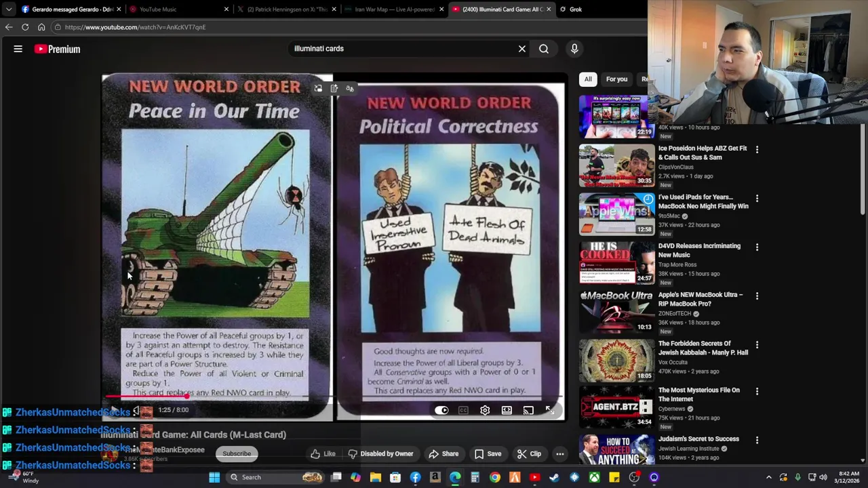Open Sticky Notes from the taskbar

tap(614, 477)
